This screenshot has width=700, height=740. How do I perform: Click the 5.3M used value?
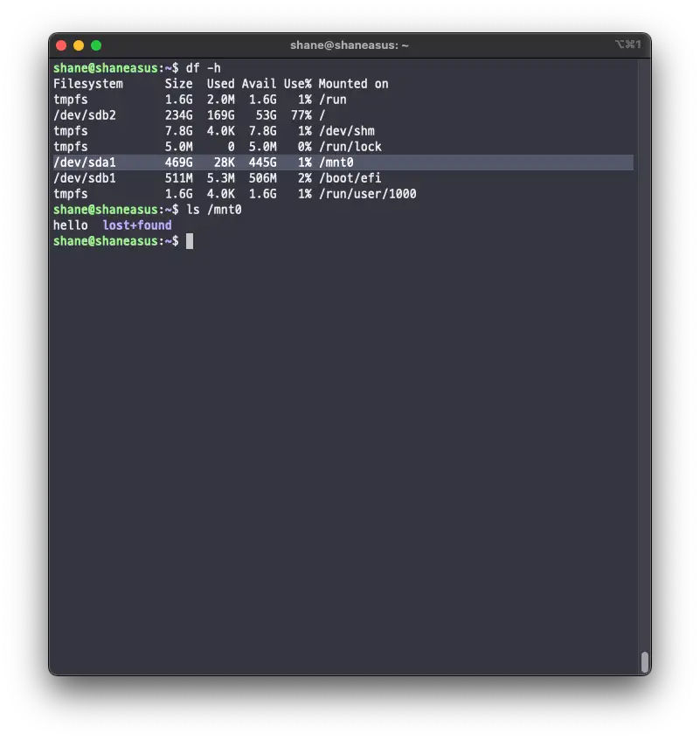220,178
